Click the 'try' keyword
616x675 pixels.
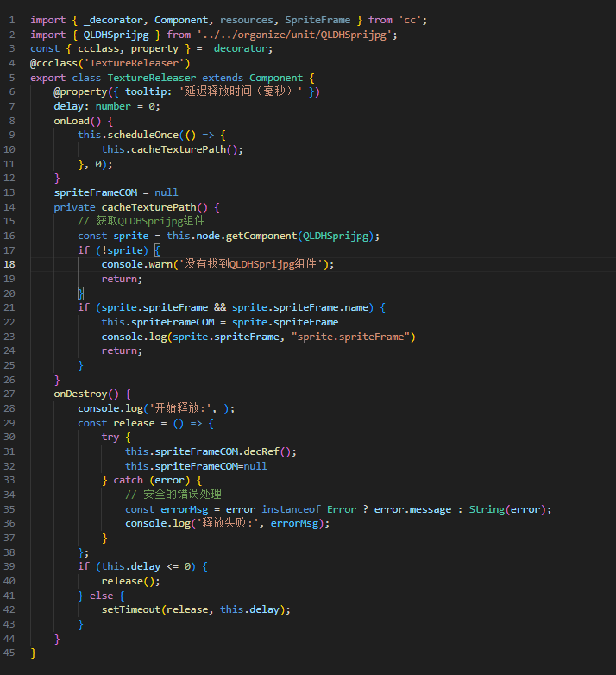110,438
